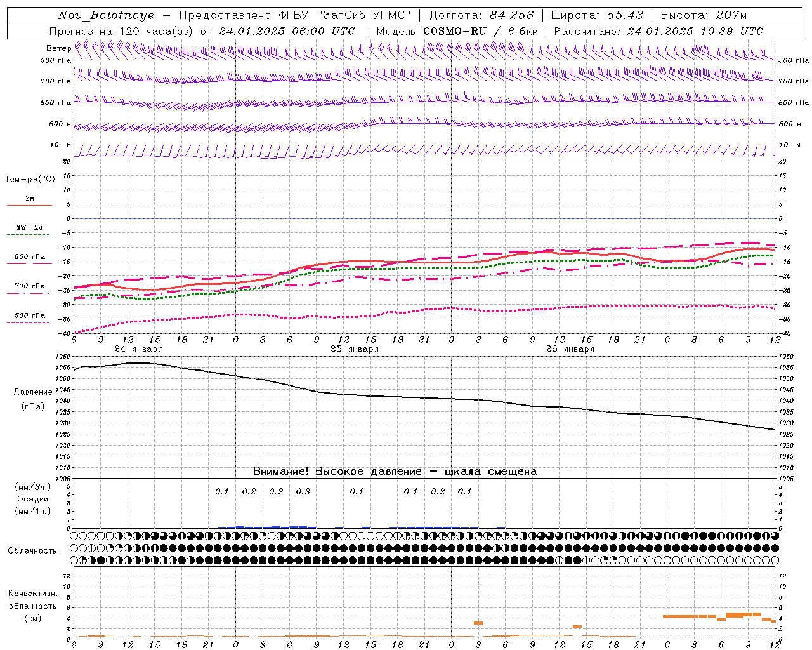Select the provider text ФГБУ "ЗапСиб УГМС"
Screen dimensions: 812x650
pyautogui.click(x=345, y=15)
